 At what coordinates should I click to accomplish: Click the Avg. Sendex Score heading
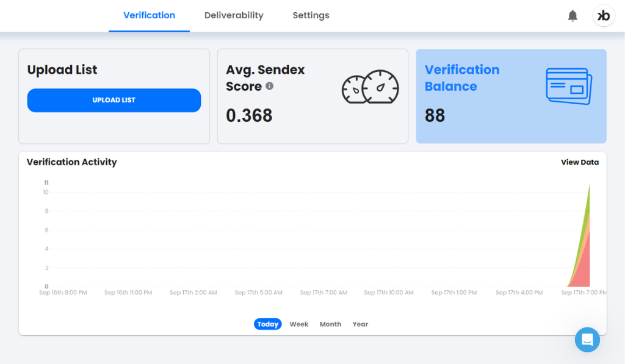(x=265, y=77)
